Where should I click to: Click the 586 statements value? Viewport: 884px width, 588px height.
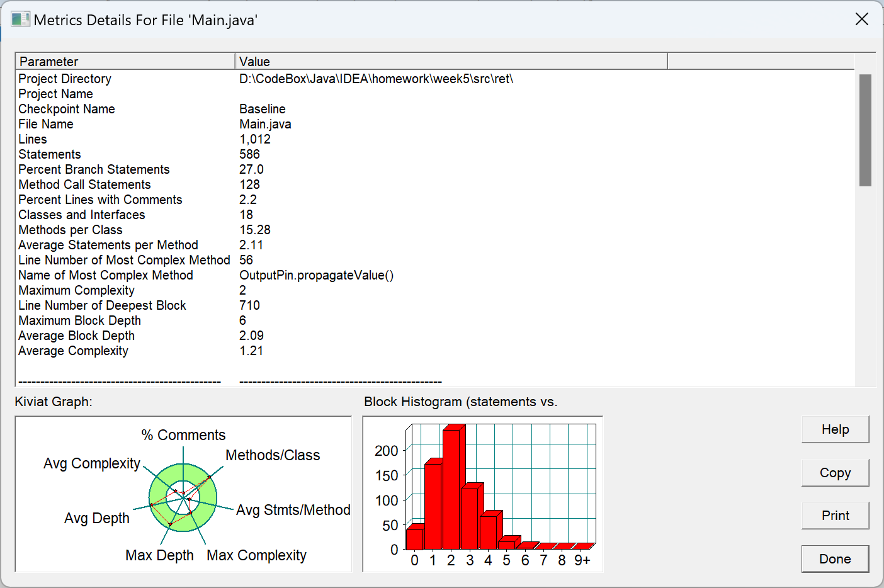click(x=249, y=154)
